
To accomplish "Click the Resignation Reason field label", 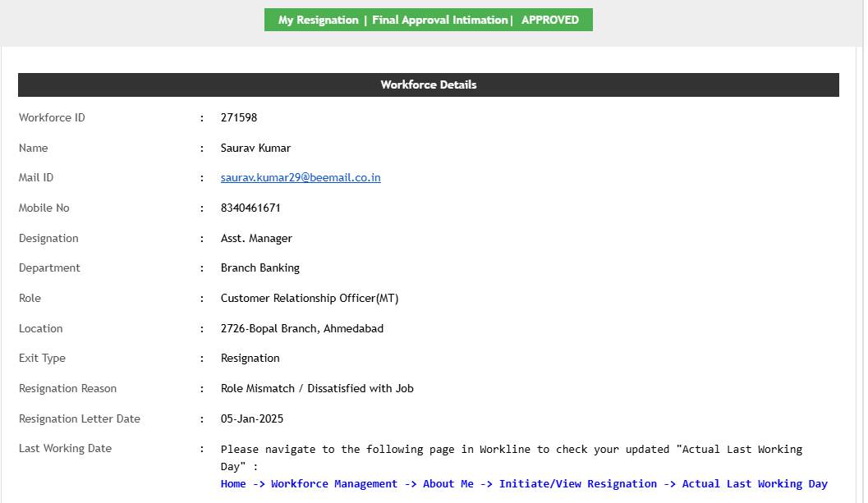I will click(x=67, y=389).
